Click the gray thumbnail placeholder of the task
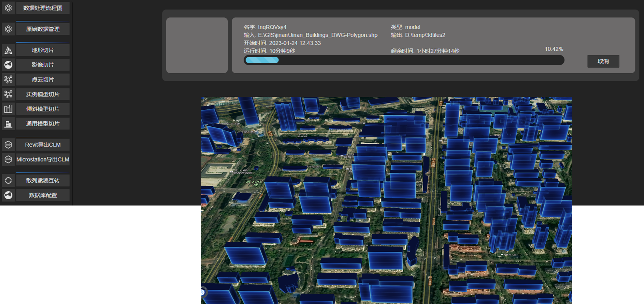 pos(197,45)
